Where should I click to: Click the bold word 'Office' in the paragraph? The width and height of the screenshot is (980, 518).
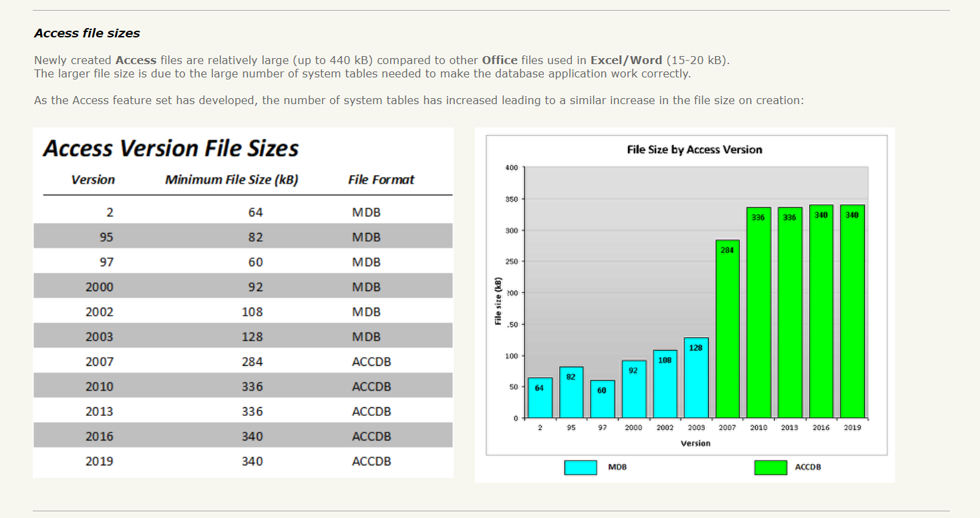[x=500, y=60]
